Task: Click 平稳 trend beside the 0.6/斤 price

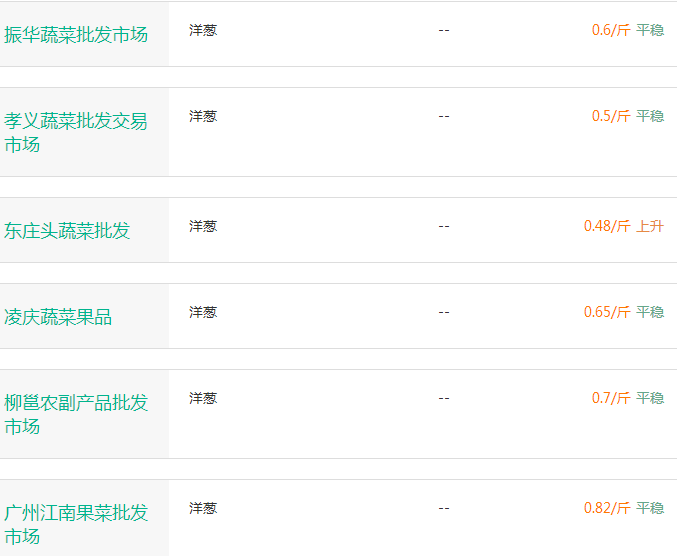Action: [x=650, y=30]
